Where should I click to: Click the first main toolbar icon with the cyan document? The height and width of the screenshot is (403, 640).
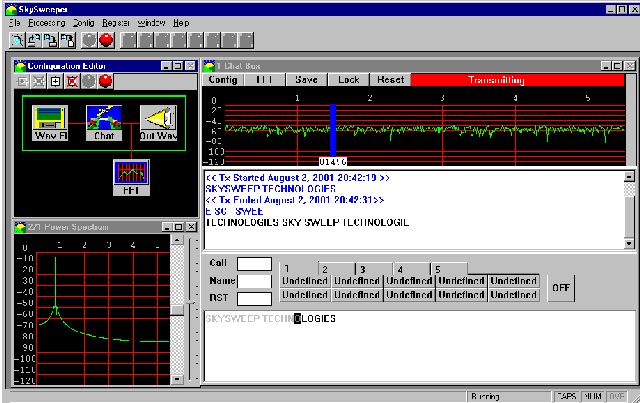(x=17, y=40)
